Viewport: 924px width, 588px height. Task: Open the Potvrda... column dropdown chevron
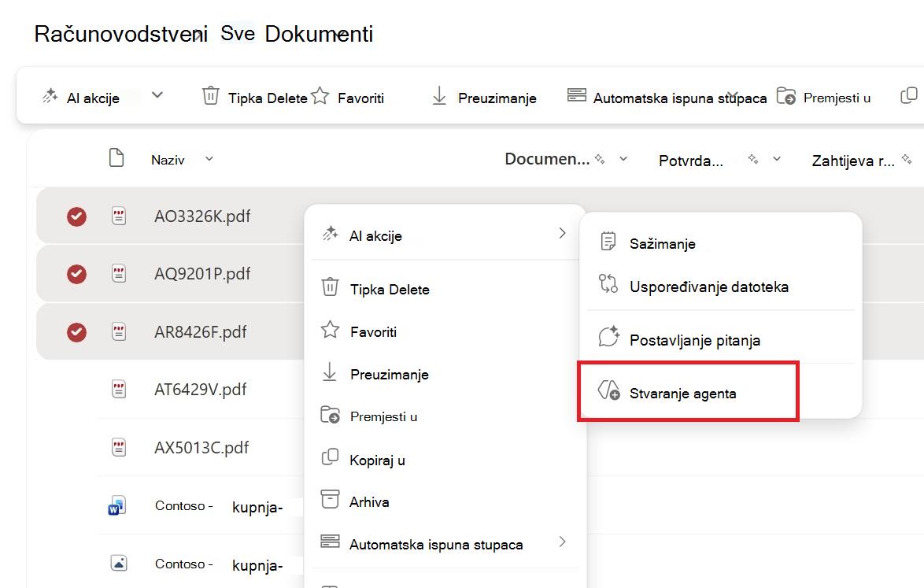point(777,158)
